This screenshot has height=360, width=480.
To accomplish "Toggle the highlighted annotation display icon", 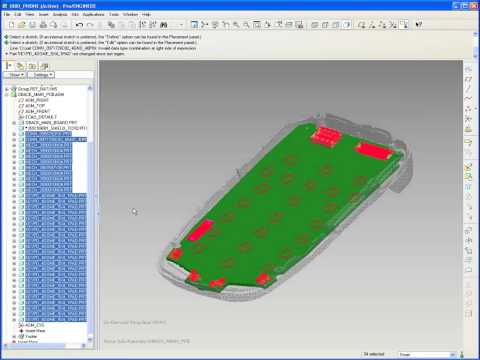I will click(x=404, y=25).
